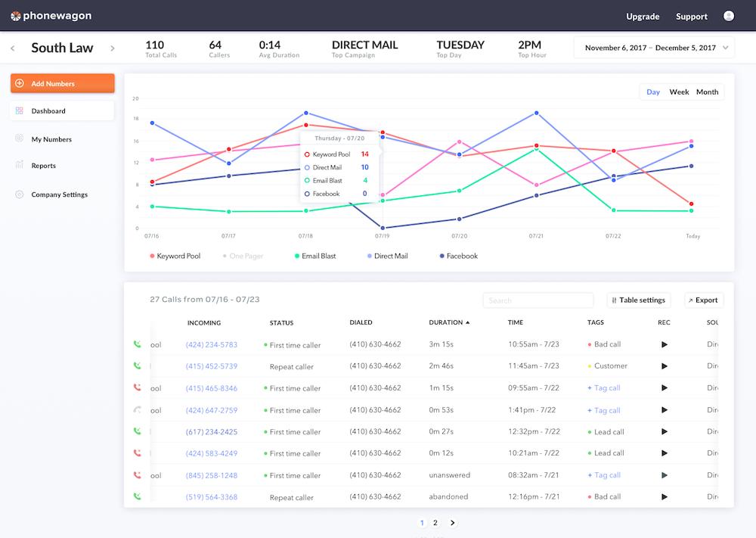Click the Dashboard grid icon
The width and height of the screenshot is (756, 538).
click(x=20, y=110)
